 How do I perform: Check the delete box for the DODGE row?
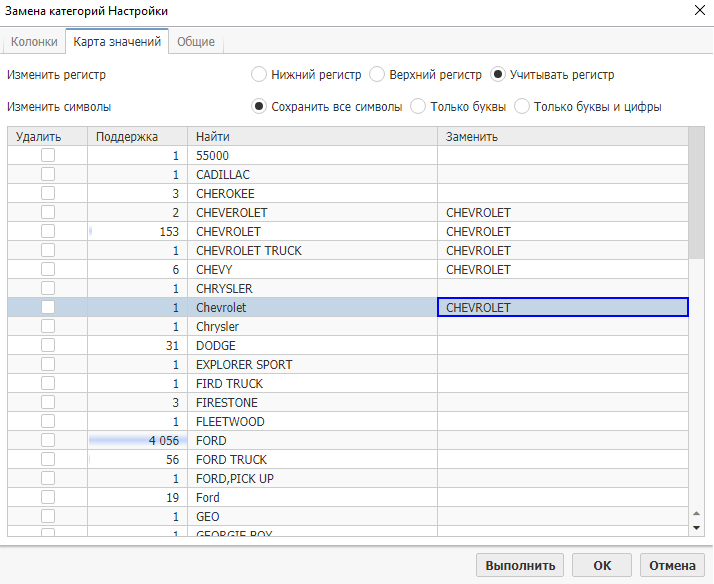(47, 346)
